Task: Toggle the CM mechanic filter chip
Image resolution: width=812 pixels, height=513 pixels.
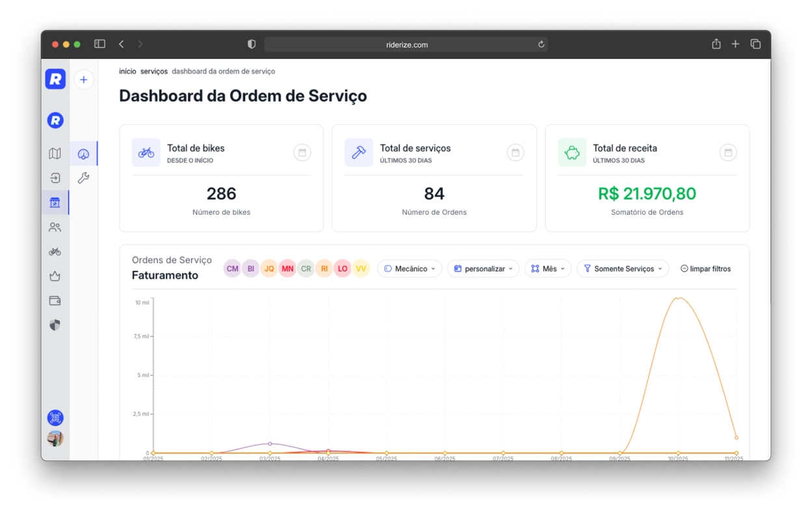Action: pyautogui.click(x=232, y=268)
